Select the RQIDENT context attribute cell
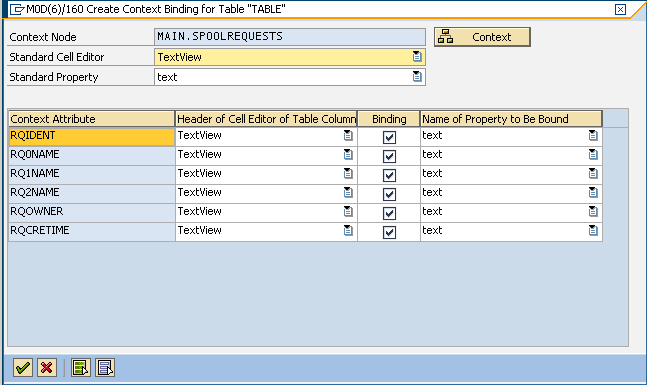Image resolution: width=647 pixels, height=385 pixels. pos(92,136)
